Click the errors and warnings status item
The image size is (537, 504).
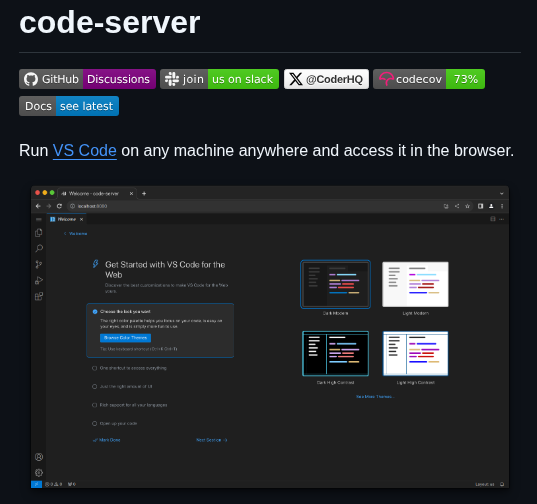click(54, 484)
